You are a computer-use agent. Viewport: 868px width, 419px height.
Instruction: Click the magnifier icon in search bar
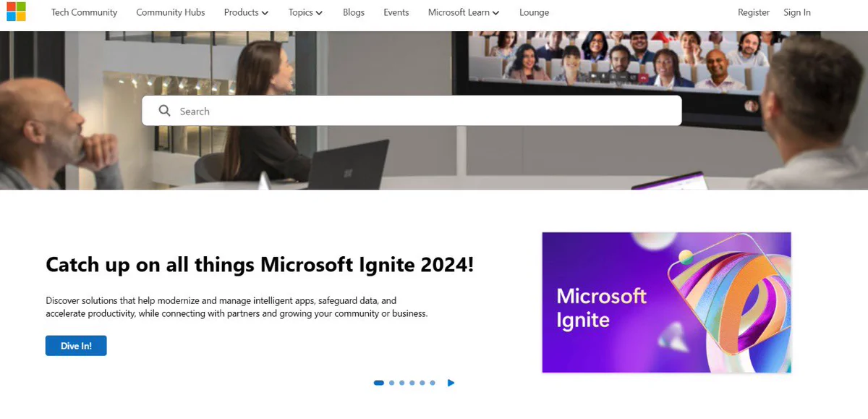pyautogui.click(x=165, y=111)
